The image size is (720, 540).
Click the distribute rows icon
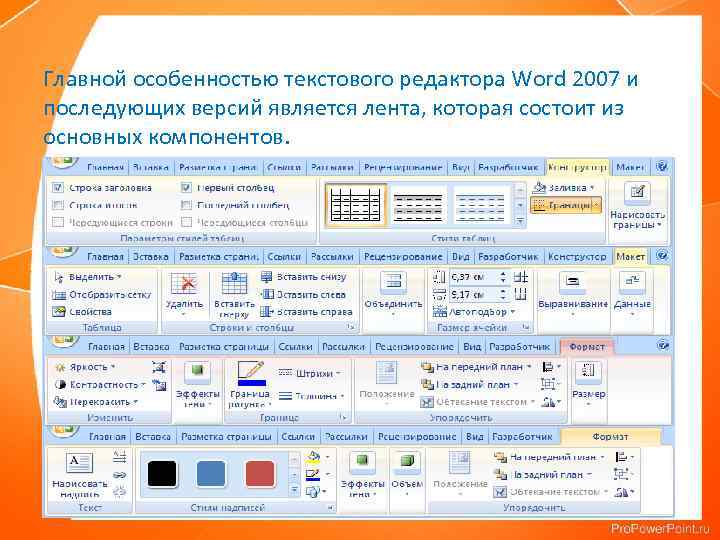520,277
